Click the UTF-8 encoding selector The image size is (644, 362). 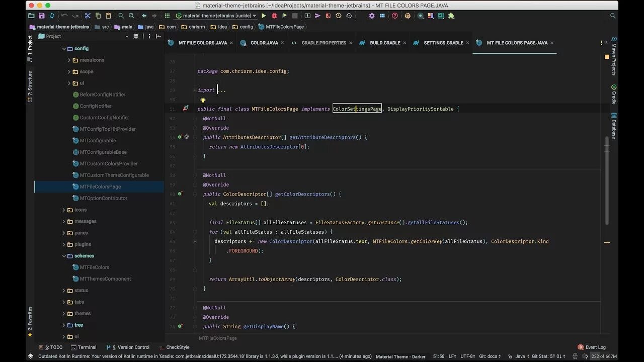click(468, 356)
